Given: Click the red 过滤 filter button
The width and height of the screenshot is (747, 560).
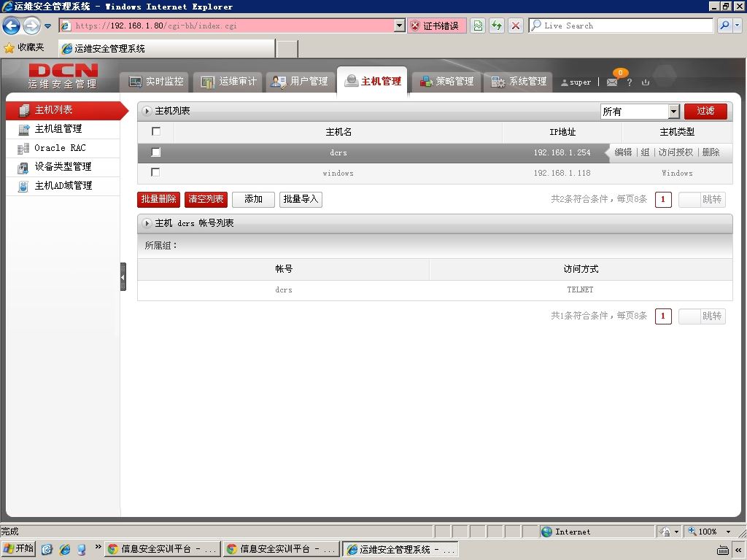Looking at the screenshot, I should [705, 112].
